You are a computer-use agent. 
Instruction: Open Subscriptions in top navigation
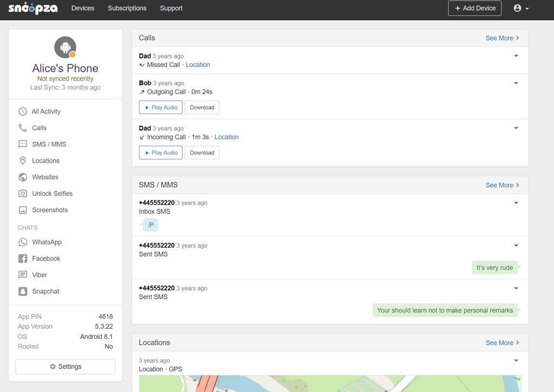pos(127,8)
